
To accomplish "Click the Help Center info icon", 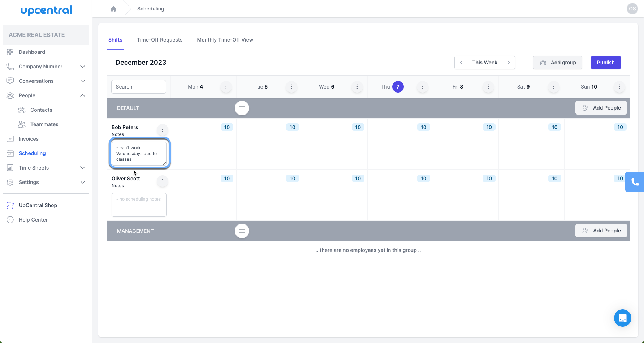I will pos(10,220).
